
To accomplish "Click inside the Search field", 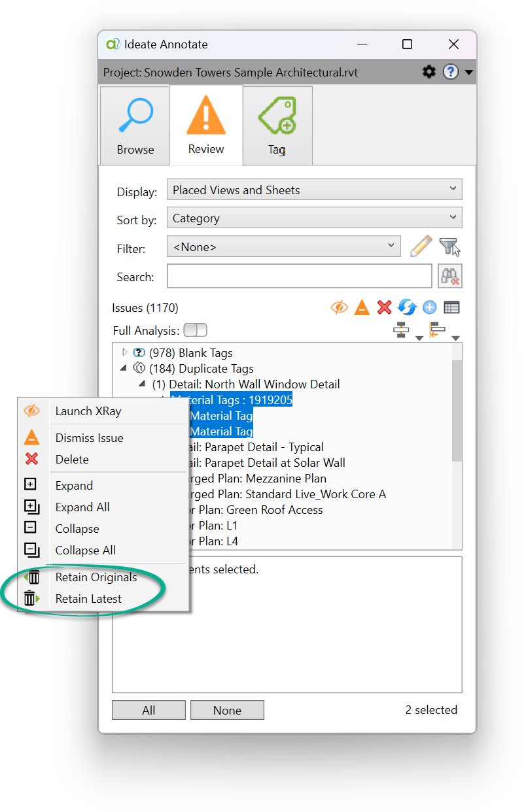I will 300,276.
